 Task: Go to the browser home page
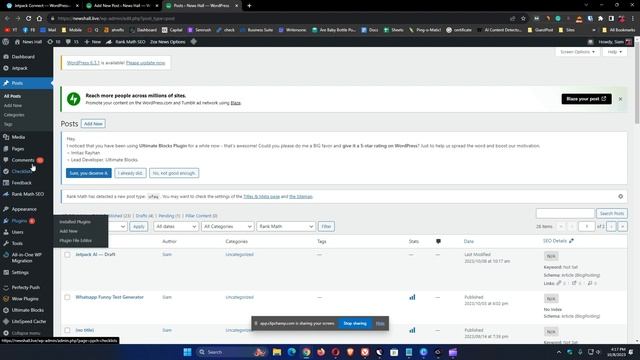pyautogui.click(x=39, y=18)
